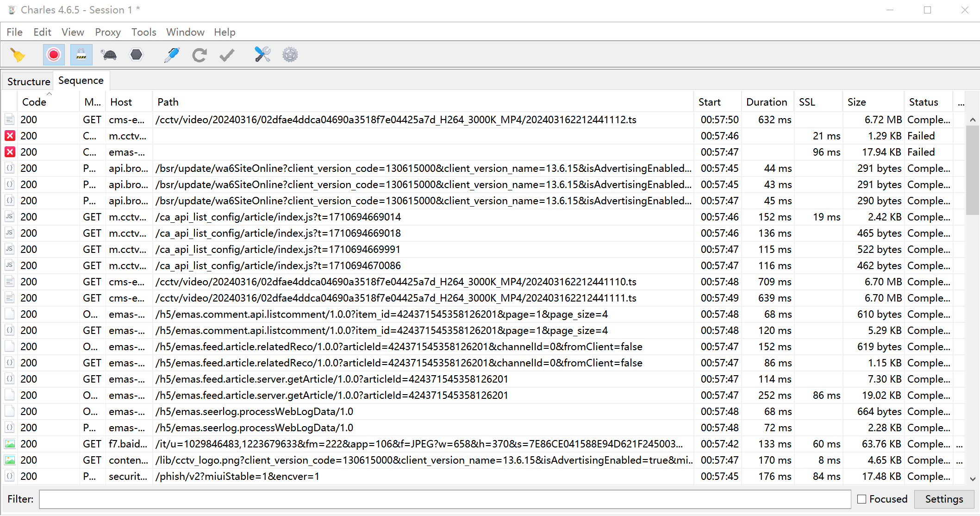Click the repeat request arrow icon

(200, 55)
